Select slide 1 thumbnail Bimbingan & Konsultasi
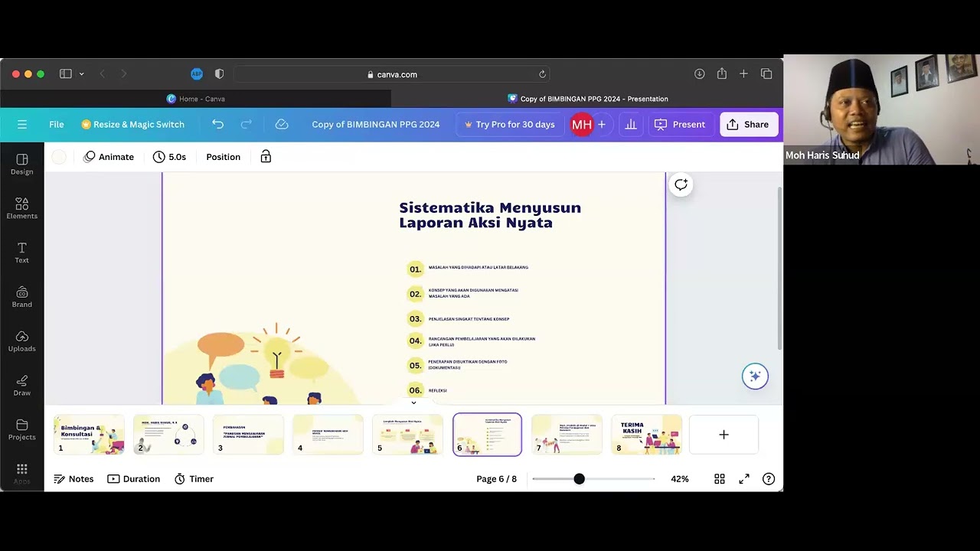980x551 pixels. tap(89, 435)
